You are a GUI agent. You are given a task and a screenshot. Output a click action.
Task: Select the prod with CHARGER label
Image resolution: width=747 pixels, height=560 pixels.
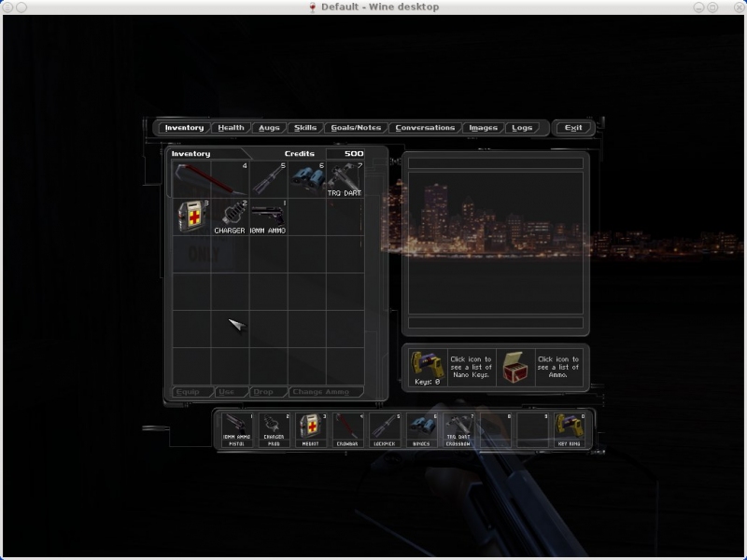coord(230,216)
